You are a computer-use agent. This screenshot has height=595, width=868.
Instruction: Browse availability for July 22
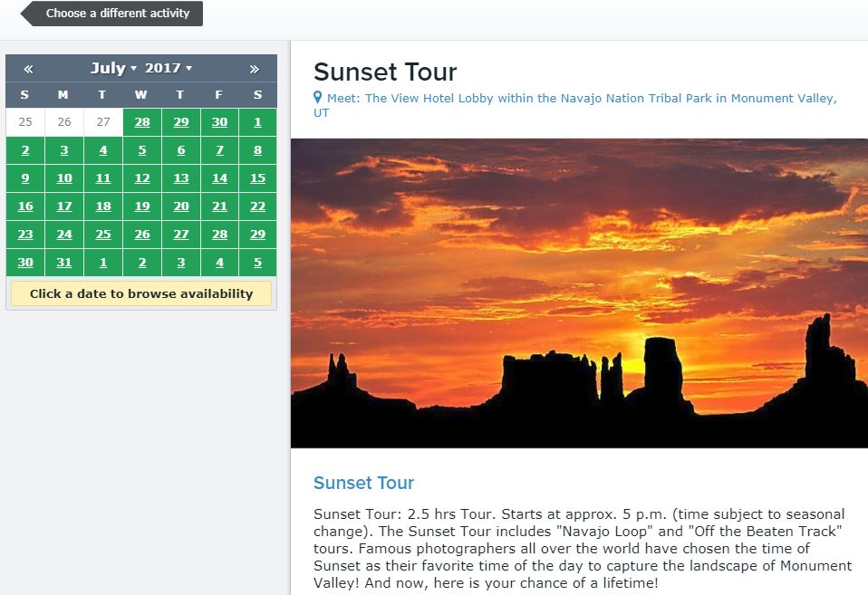[x=258, y=206]
